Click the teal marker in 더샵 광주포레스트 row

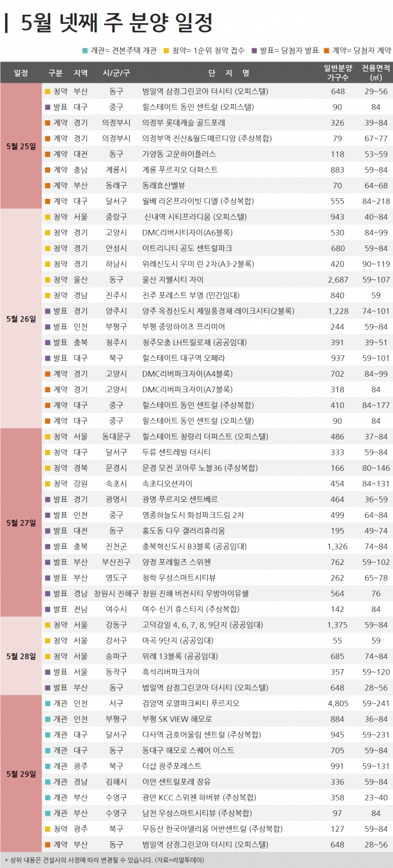tap(47, 766)
